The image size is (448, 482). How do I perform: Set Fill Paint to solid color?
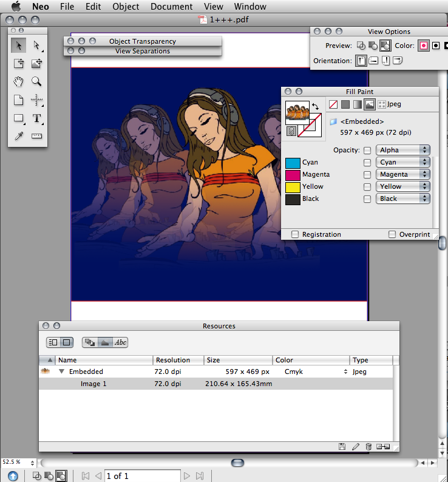345,104
